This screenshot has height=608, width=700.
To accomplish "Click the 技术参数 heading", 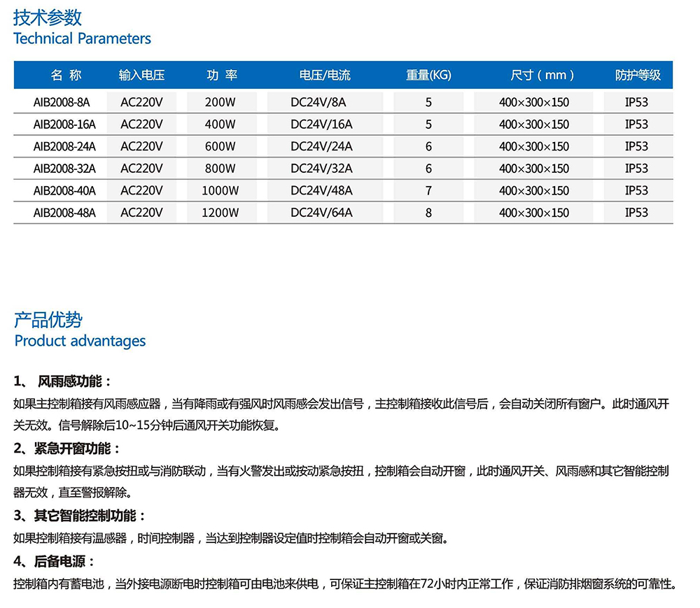I will [48, 17].
